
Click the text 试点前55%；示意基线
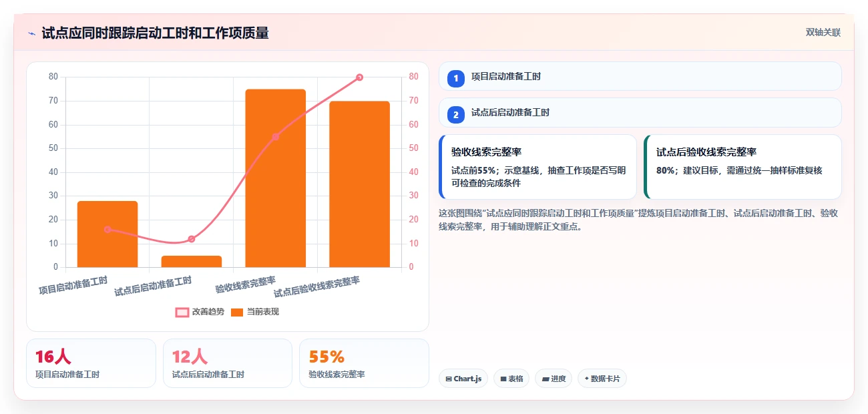494,170
